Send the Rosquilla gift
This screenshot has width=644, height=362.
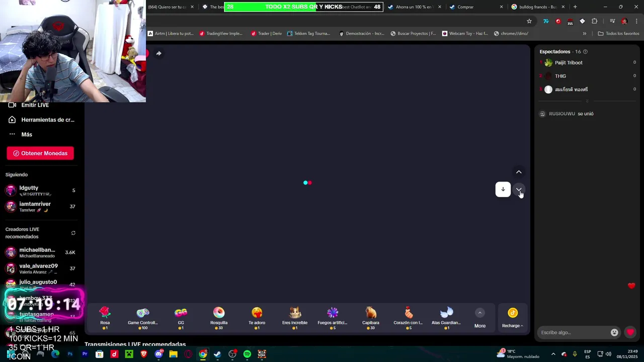[x=219, y=318]
